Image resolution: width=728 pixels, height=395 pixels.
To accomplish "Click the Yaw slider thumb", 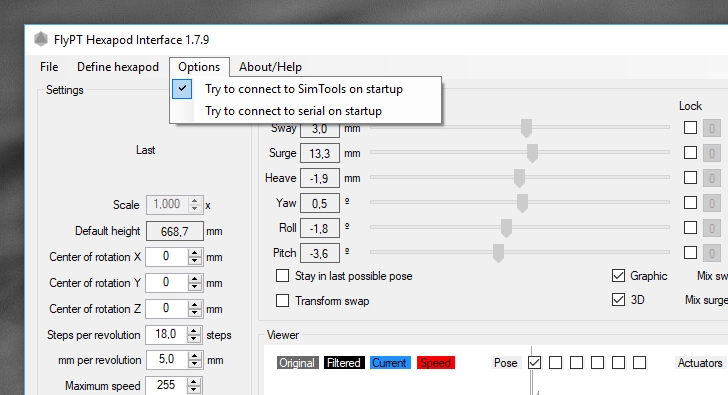I will [522, 203].
